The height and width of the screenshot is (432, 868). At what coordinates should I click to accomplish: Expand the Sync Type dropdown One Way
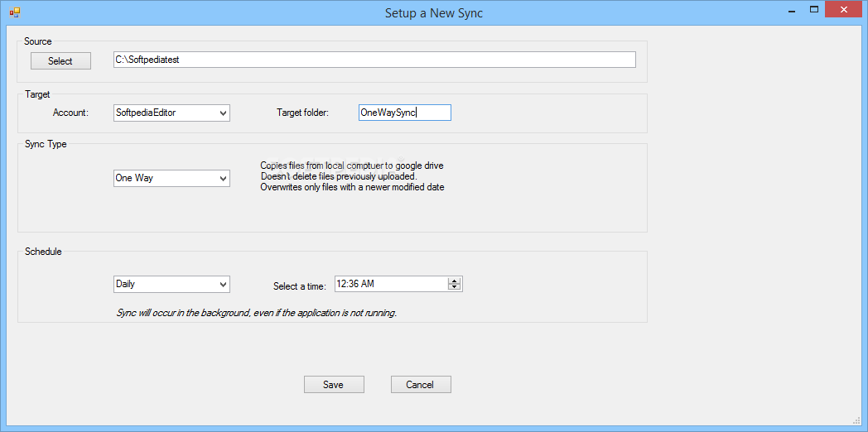[171, 179]
